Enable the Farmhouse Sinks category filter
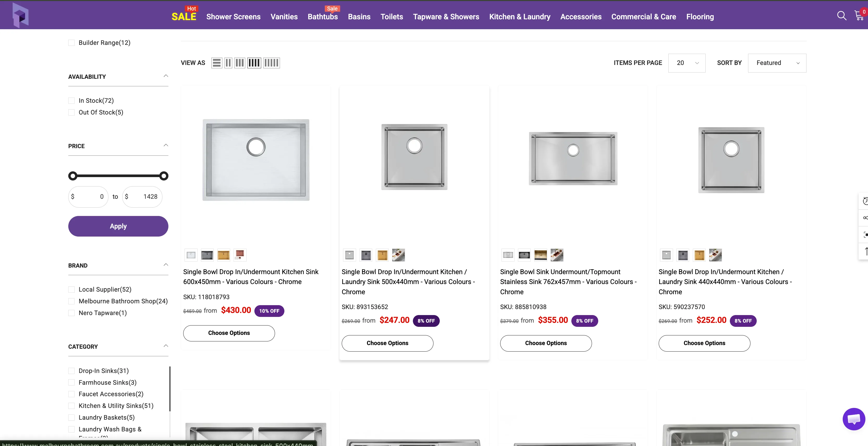868x446 pixels. pyautogui.click(x=71, y=383)
